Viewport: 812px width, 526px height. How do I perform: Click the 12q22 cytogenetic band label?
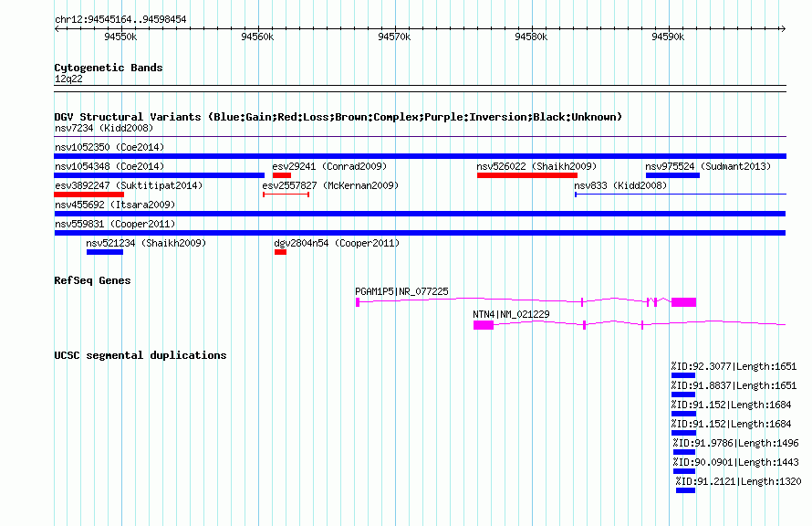click(x=68, y=79)
